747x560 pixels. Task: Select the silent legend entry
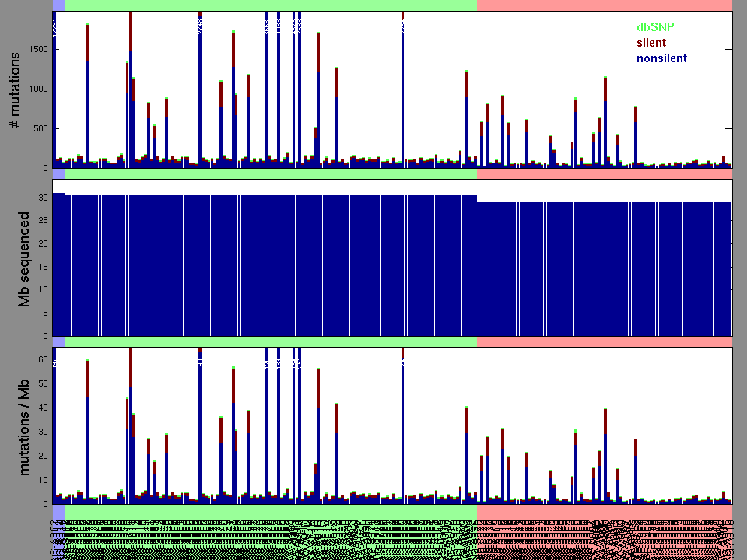[651, 43]
